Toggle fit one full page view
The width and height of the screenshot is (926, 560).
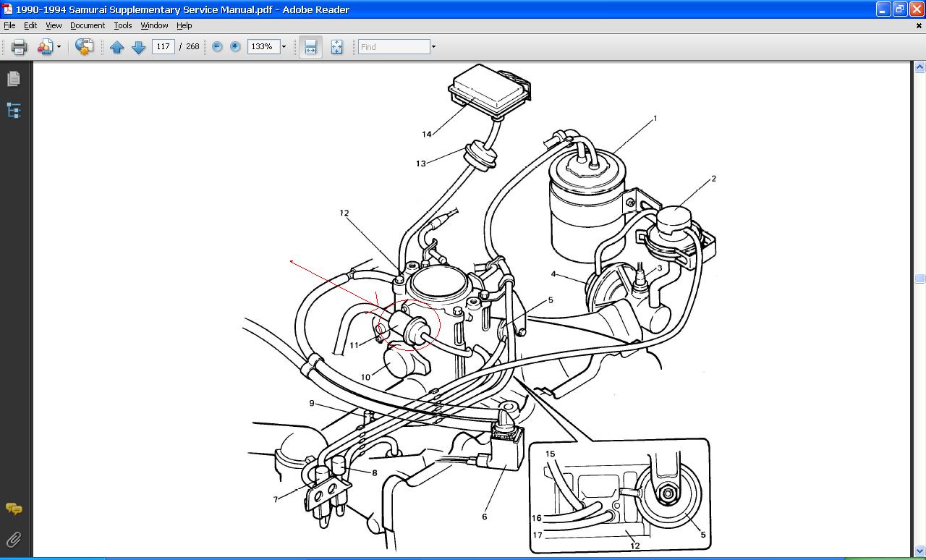click(336, 47)
